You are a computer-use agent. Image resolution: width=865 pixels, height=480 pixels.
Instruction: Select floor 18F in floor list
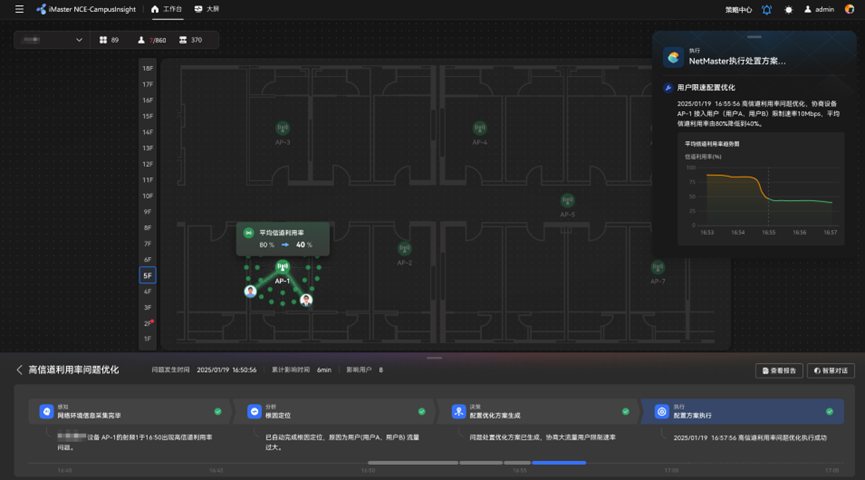147,68
